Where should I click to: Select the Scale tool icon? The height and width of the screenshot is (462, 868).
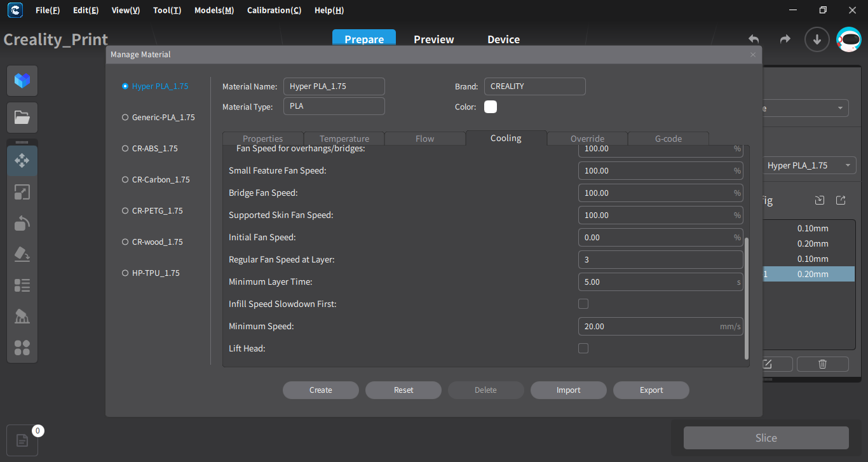(x=22, y=192)
